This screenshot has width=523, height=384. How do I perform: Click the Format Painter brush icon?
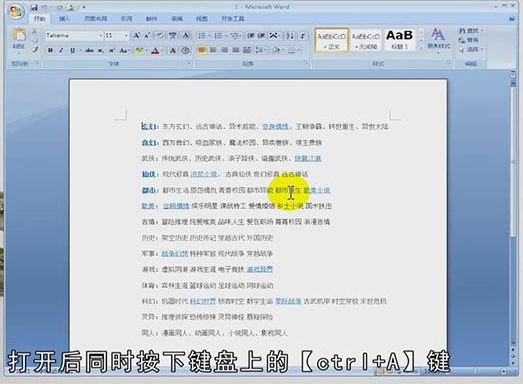(x=35, y=50)
